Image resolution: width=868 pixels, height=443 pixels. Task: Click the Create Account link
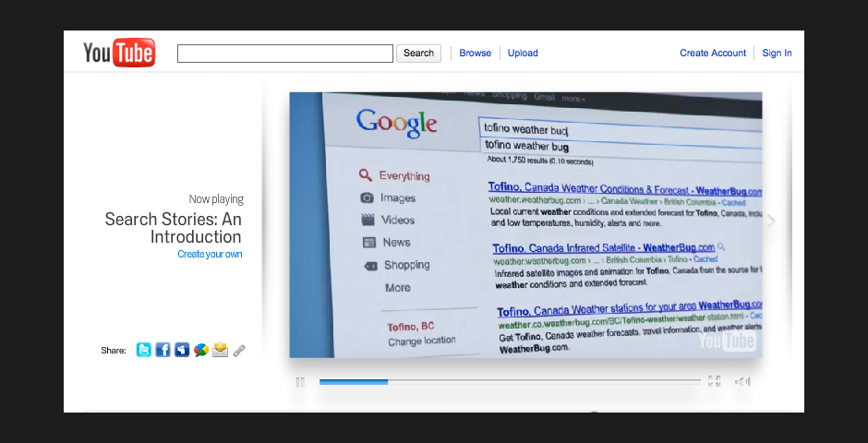point(713,54)
